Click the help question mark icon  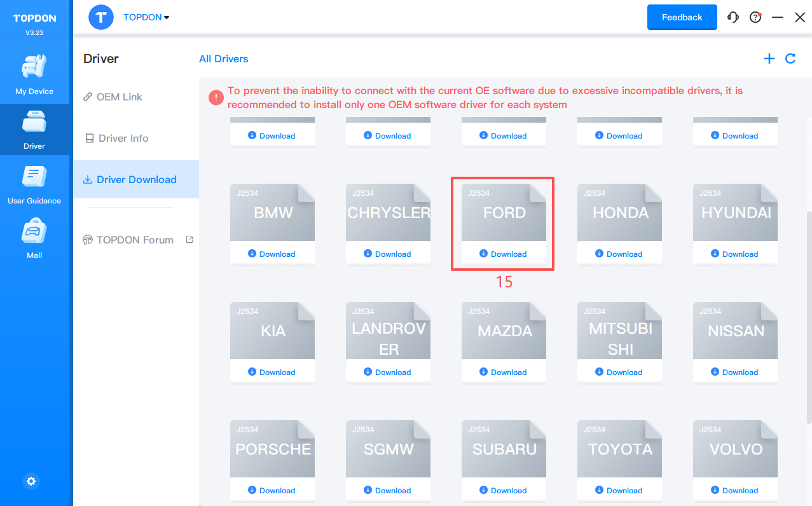(755, 17)
